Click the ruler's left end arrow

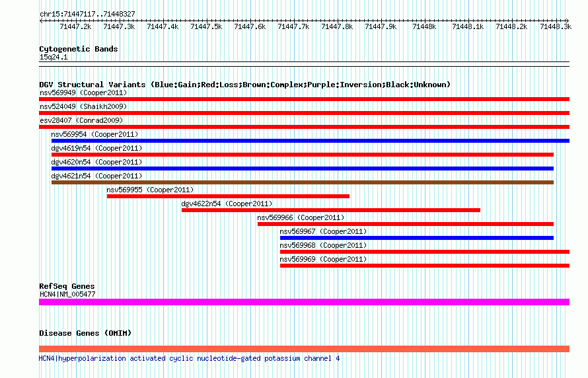point(41,20)
